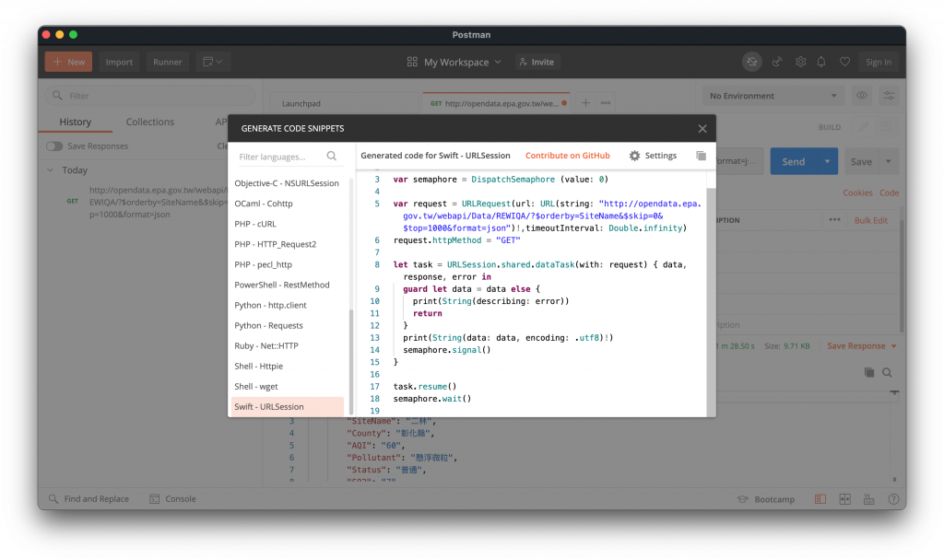Select Swift - URLSession language

click(287, 406)
